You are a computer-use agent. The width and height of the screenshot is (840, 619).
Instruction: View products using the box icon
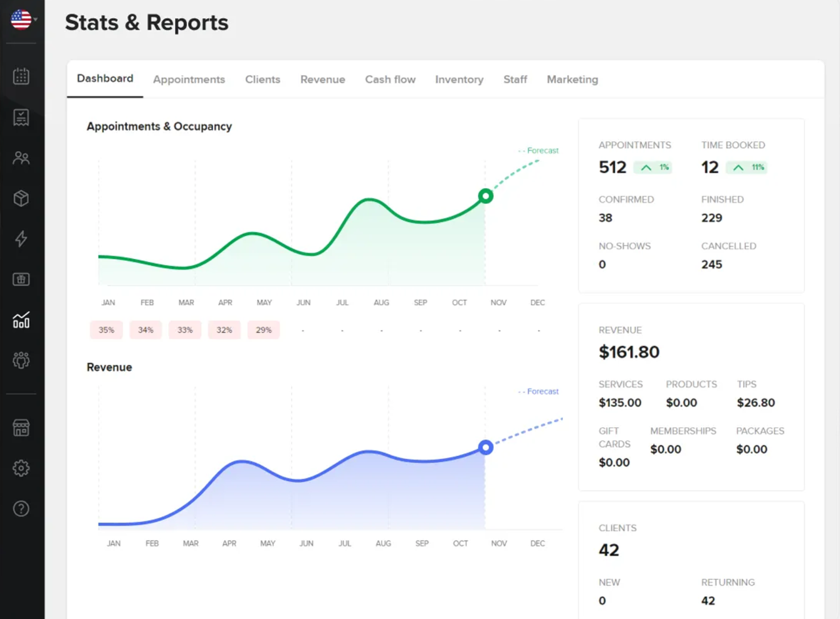point(21,198)
